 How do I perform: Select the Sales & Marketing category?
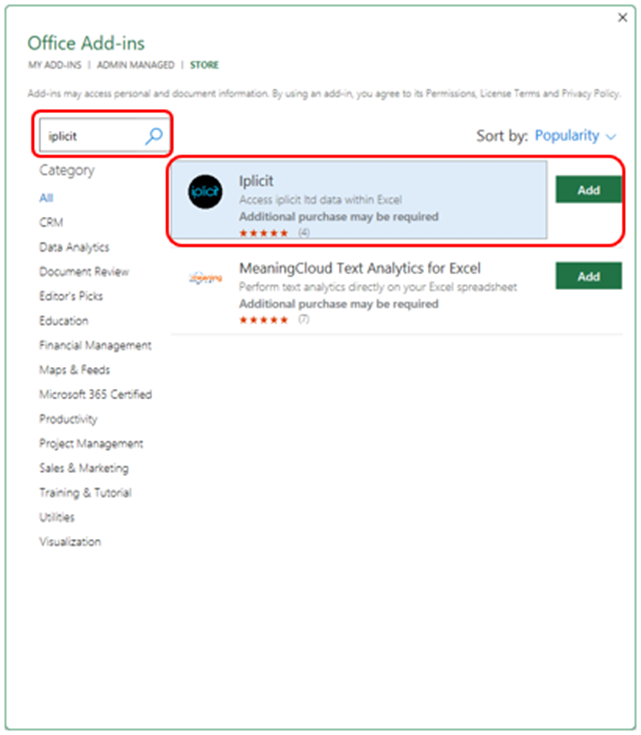pos(84,468)
